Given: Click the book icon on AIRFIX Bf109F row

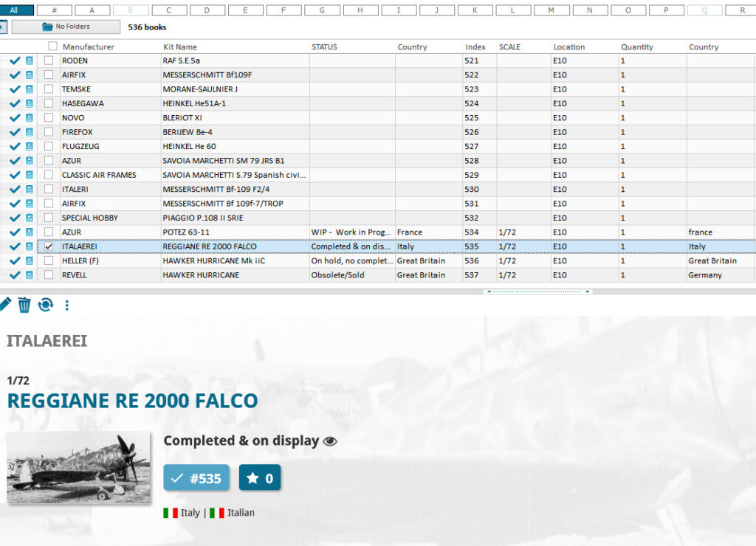Looking at the screenshot, I should (x=30, y=75).
